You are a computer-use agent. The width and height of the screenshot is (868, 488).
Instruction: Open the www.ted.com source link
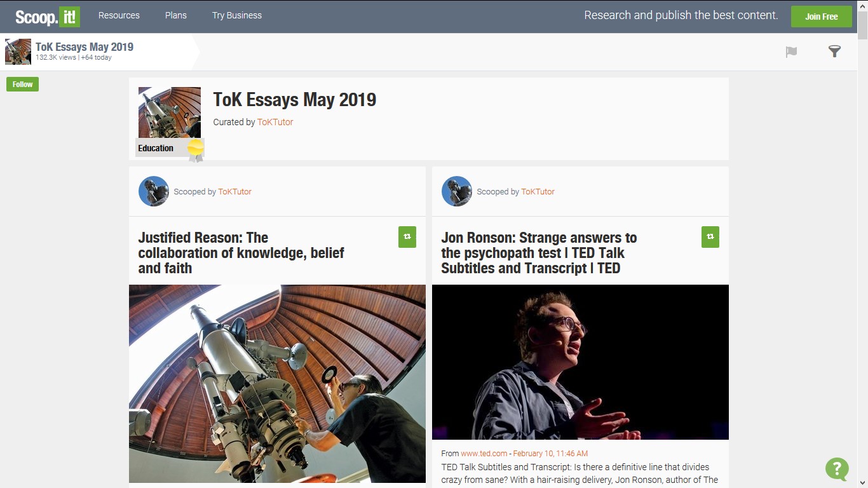click(x=484, y=454)
